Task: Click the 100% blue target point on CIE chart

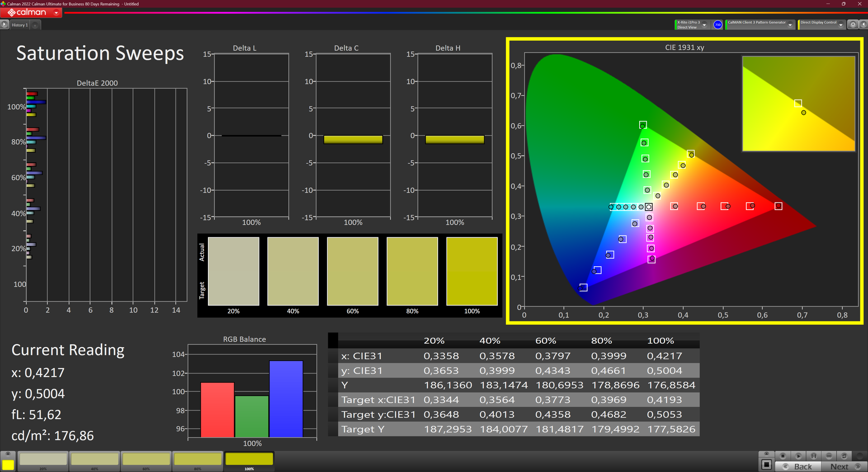Action: [583, 288]
